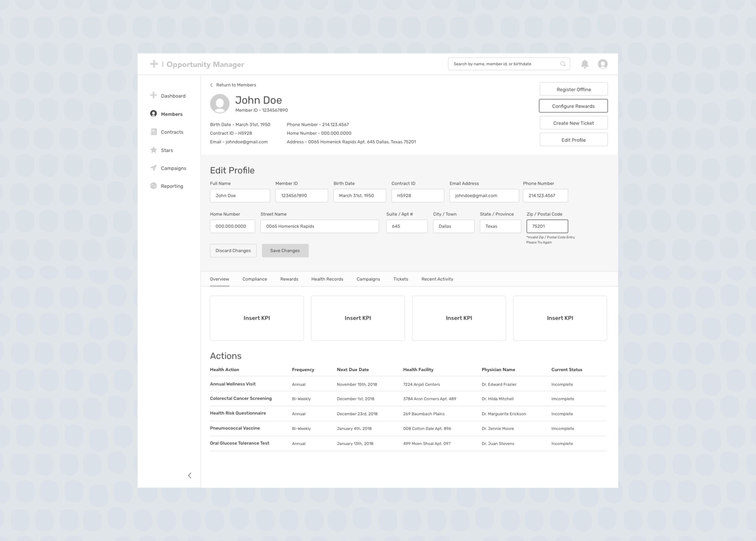Screen dimensions: 756x541
Task: Open notifications bell icon
Action: pyautogui.click(x=585, y=64)
